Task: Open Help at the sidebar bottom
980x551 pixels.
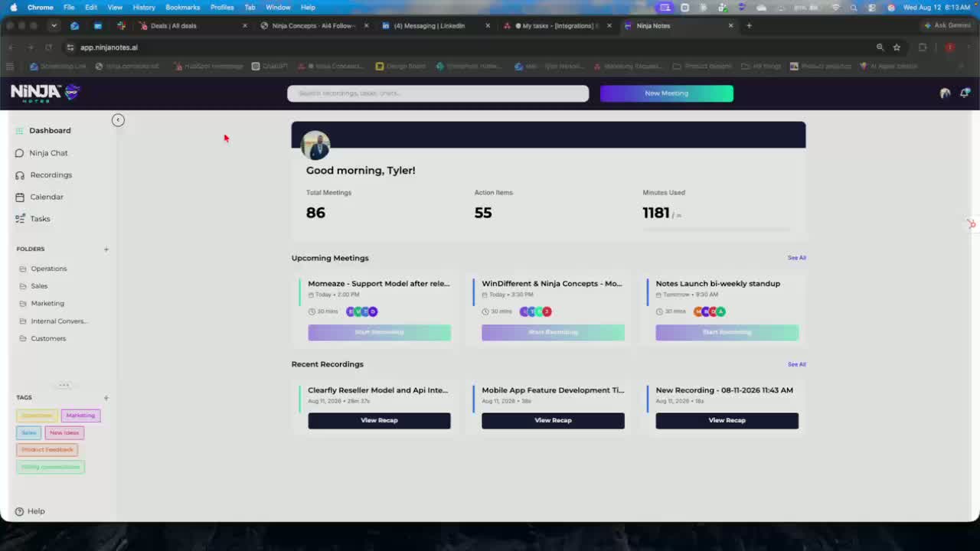Action: click(x=30, y=511)
